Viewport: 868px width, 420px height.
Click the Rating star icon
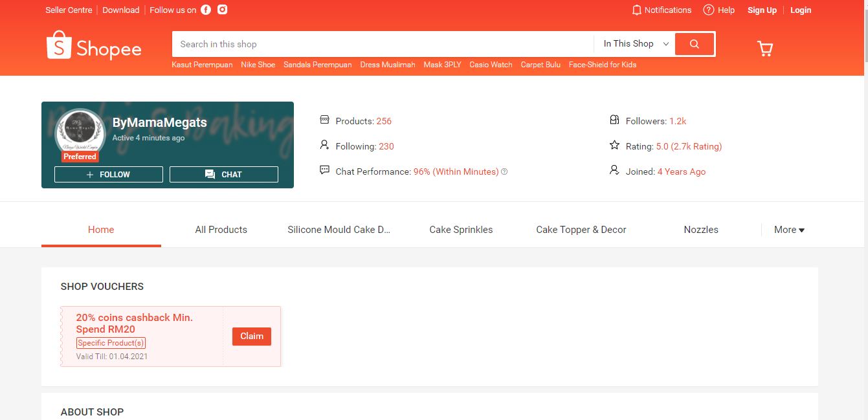click(615, 145)
